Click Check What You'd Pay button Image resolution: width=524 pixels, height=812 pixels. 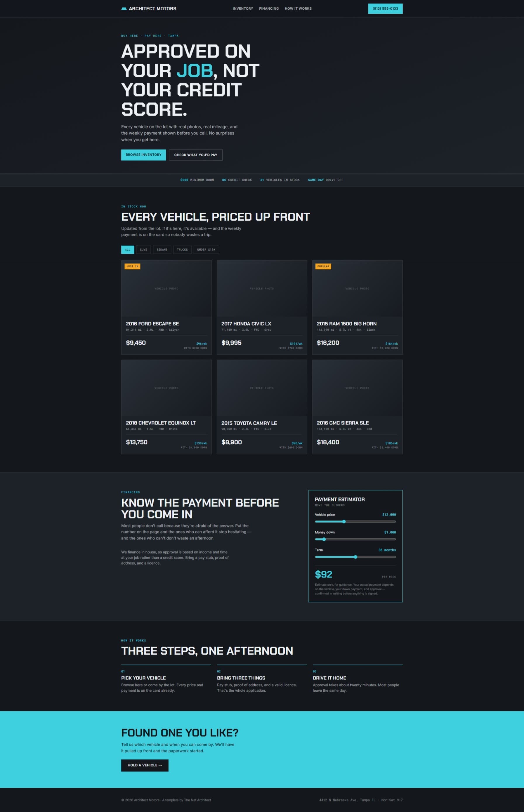pos(196,155)
